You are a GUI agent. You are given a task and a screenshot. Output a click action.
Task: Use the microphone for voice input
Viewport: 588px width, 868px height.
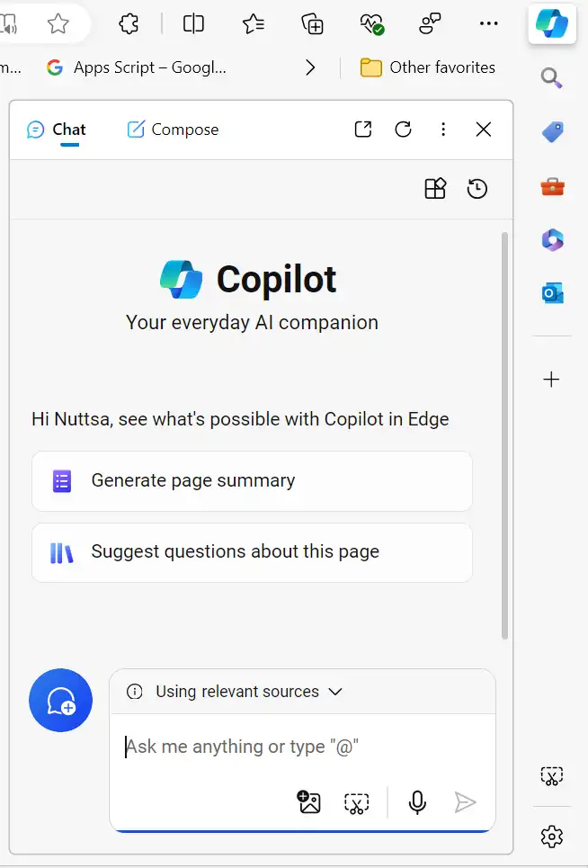tap(417, 802)
